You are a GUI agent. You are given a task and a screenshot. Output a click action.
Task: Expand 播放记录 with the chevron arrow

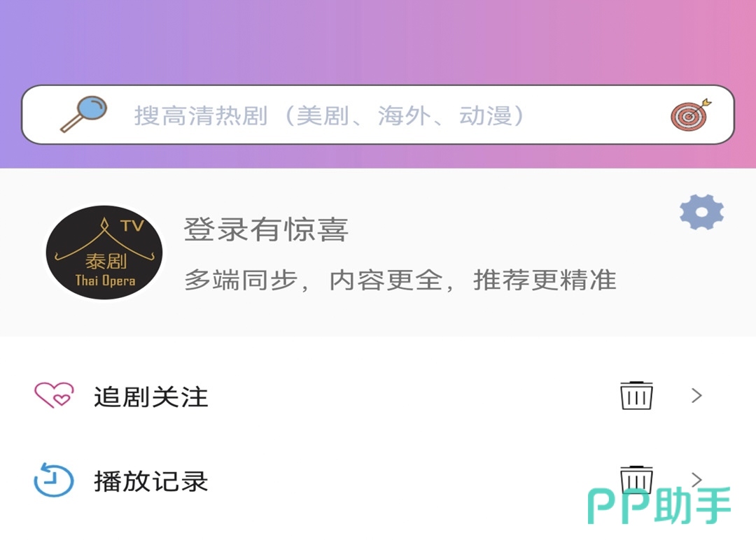pos(696,480)
